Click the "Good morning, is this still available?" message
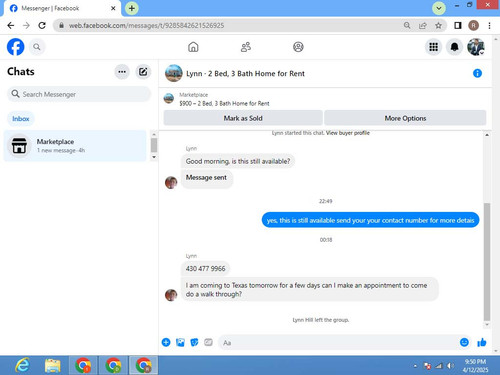Viewport: 500px width, 375px height. click(238, 161)
